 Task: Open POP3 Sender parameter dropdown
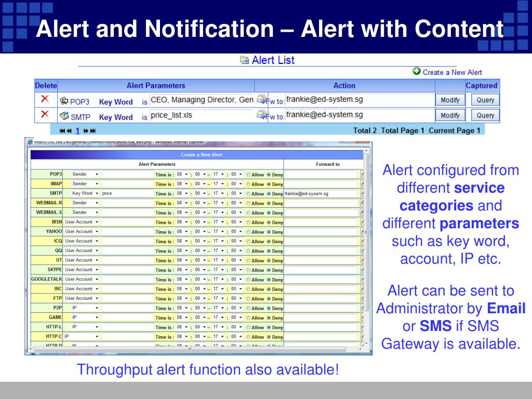pos(85,174)
